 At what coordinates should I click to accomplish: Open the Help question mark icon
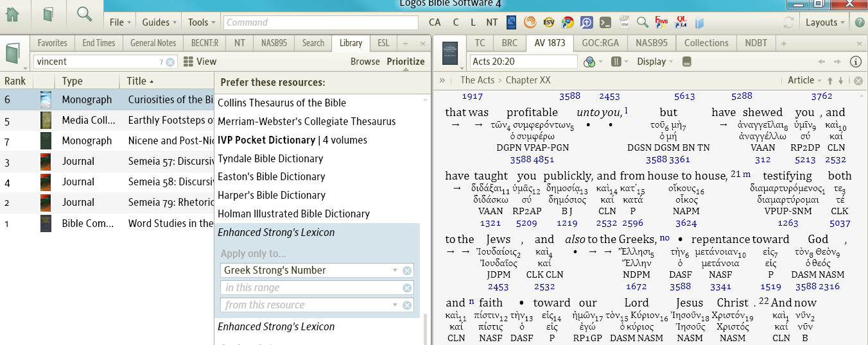pos(860,22)
